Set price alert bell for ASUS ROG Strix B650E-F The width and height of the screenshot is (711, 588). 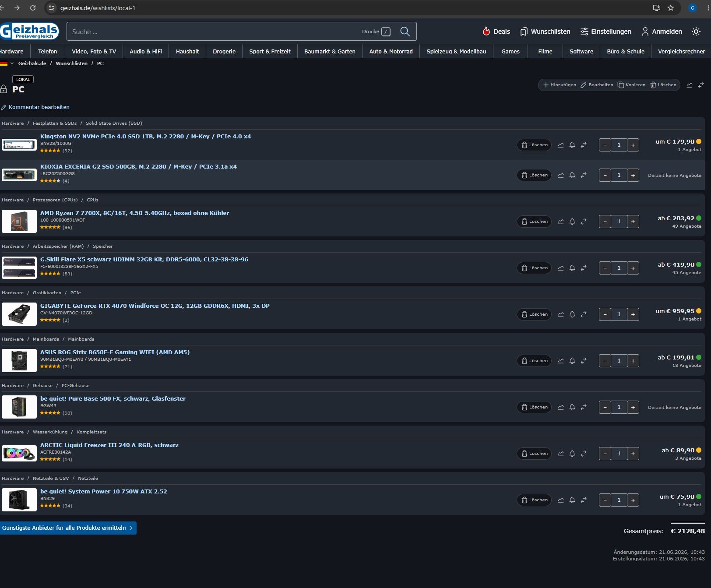572,361
